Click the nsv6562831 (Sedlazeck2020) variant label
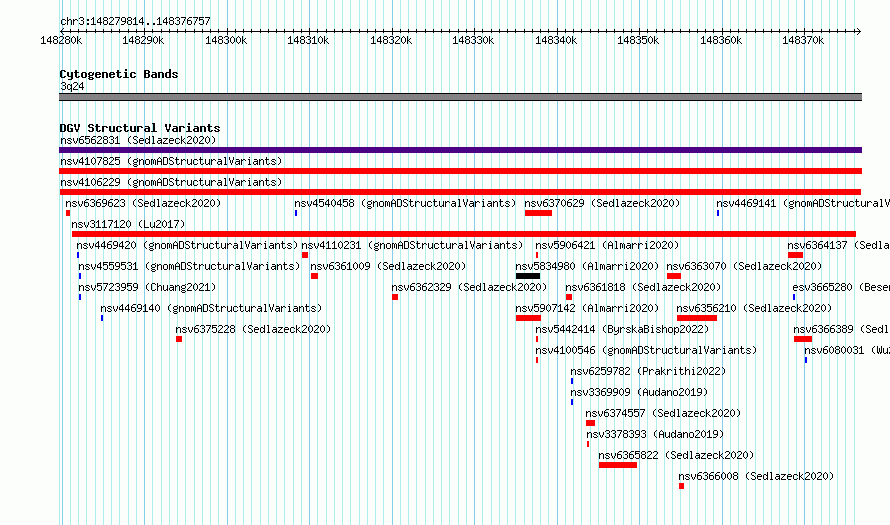The height and width of the screenshot is (525, 890). tap(138, 140)
